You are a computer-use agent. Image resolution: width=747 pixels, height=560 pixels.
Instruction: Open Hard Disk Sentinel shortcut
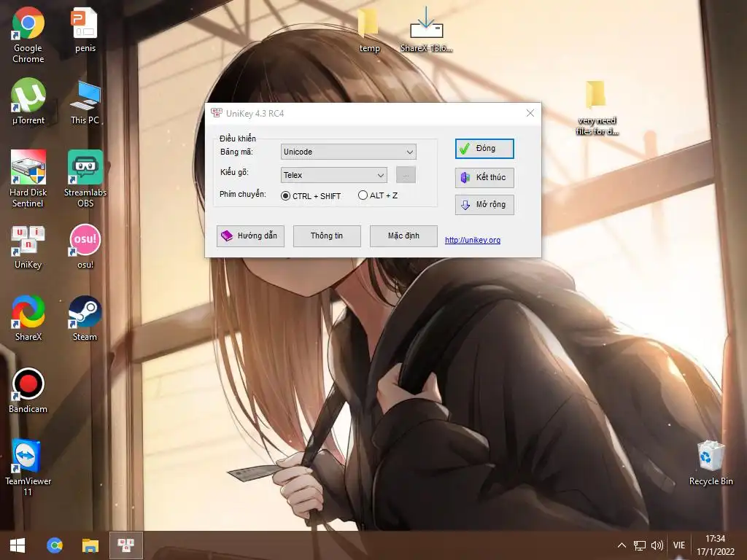click(28, 179)
